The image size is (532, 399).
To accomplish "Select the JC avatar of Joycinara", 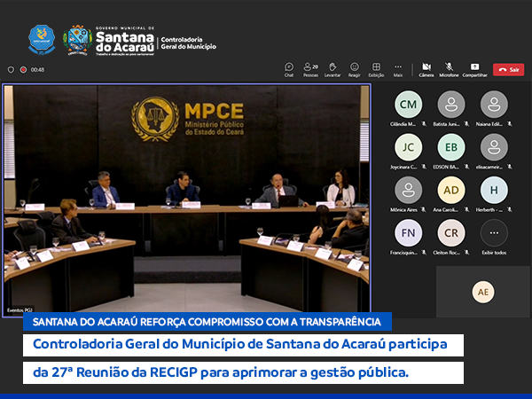I will click(x=408, y=147).
